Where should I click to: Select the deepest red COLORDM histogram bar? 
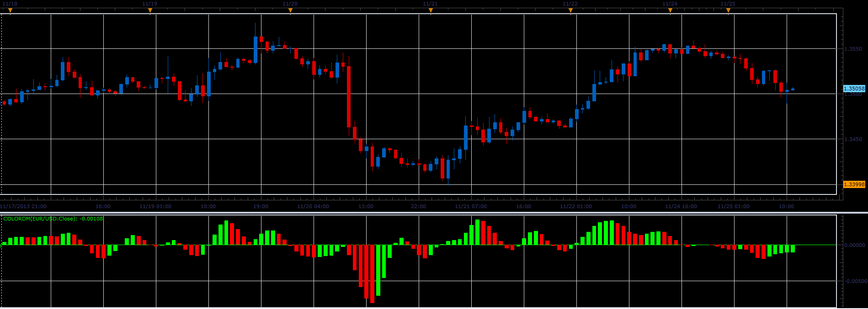tap(372, 273)
